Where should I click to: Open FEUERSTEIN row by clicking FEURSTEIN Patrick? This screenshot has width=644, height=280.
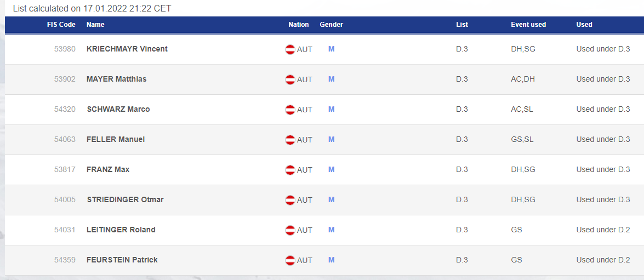pyautogui.click(x=122, y=260)
